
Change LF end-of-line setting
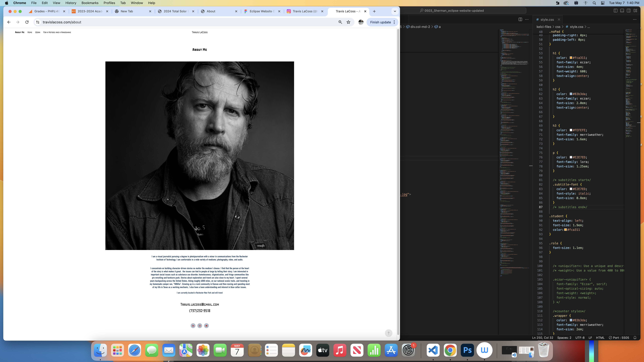click(x=590, y=337)
